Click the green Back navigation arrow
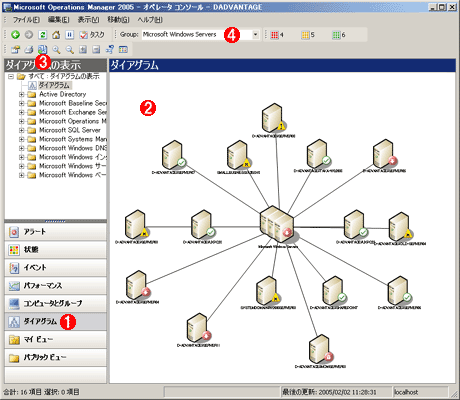The image size is (460, 400). [15, 34]
